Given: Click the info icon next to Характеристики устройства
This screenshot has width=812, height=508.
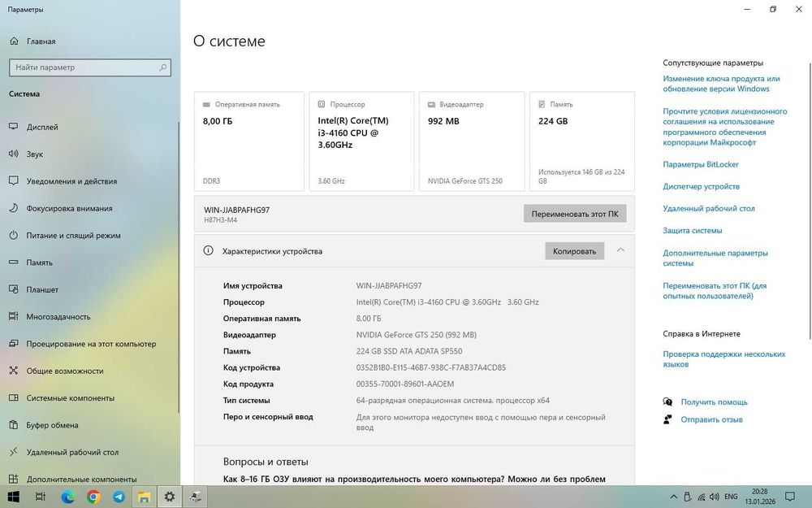Looking at the screenshot, I should [208, 251].
